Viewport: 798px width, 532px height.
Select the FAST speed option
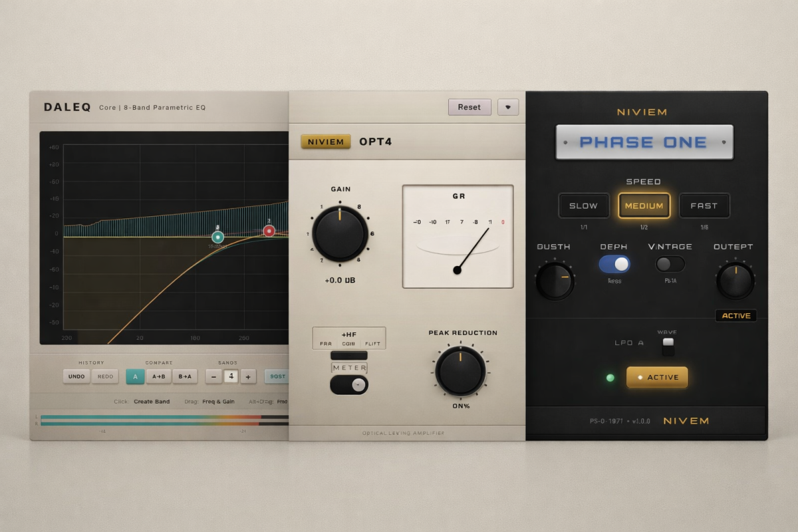pyautogui.click(x=704, y=206)
